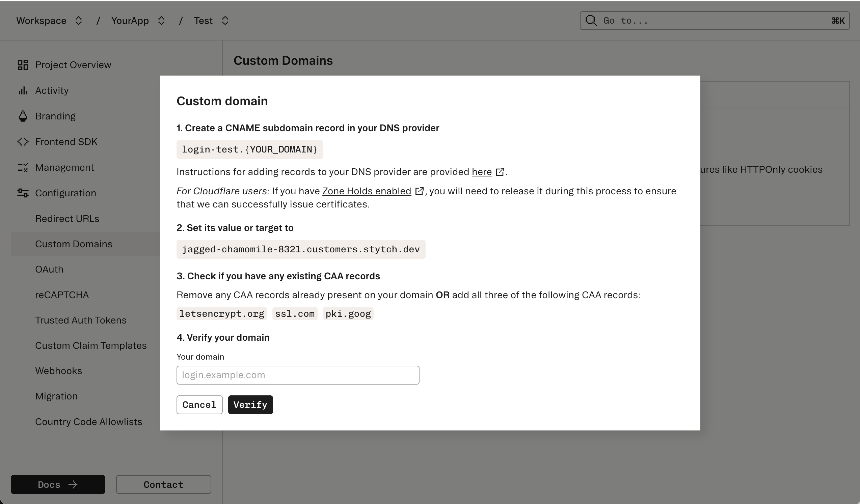Click the Contact button
Screen dimensions: 860x504
[x=163, y=484]
